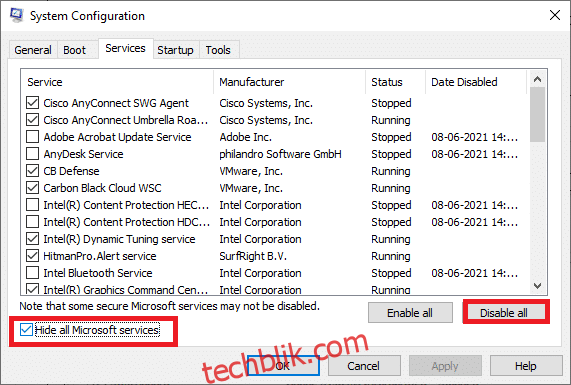Switch to the General tab
This screenshot has height=385, width=571.
(33, 50)
